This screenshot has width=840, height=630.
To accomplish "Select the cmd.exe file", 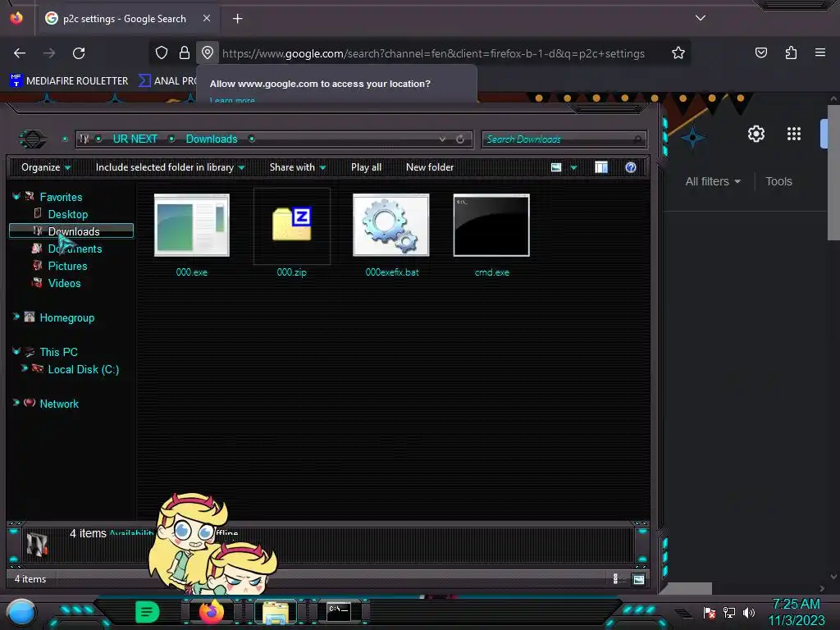I will point(491,235).
